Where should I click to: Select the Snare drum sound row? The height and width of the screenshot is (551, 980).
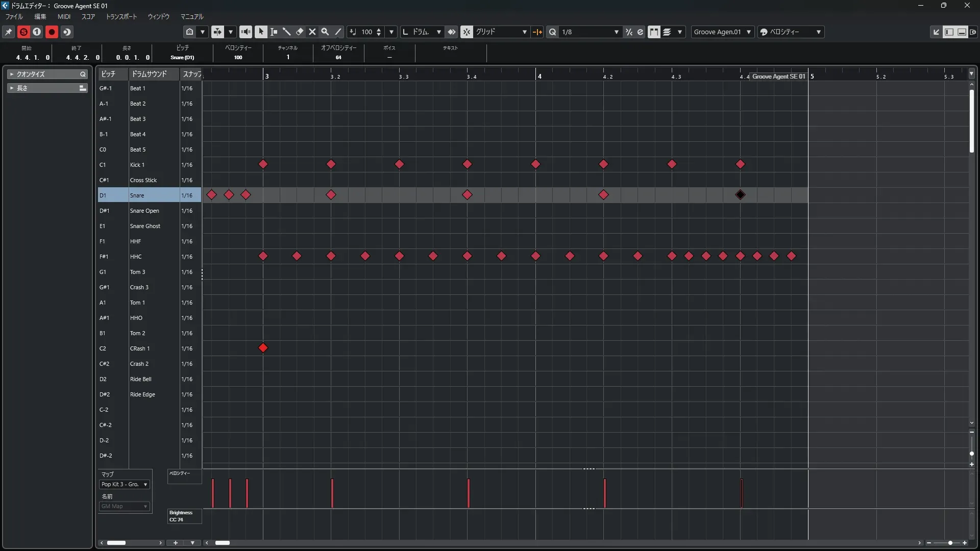click(x=137, y=195)
